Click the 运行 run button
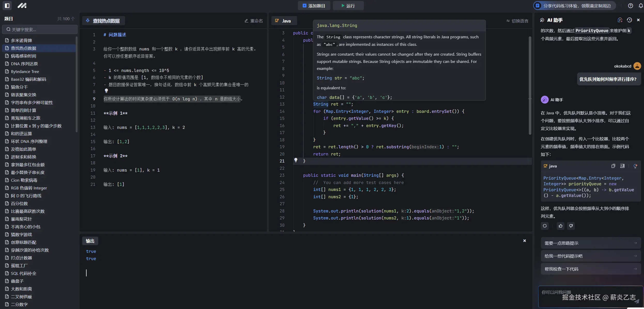Image resolution: width=644 pixels, height=309 pixels. [x=348, y=6]
